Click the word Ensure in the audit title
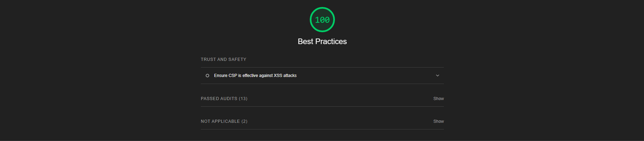The height and width of the screenshot is (141, 644). tap(221, 76)
